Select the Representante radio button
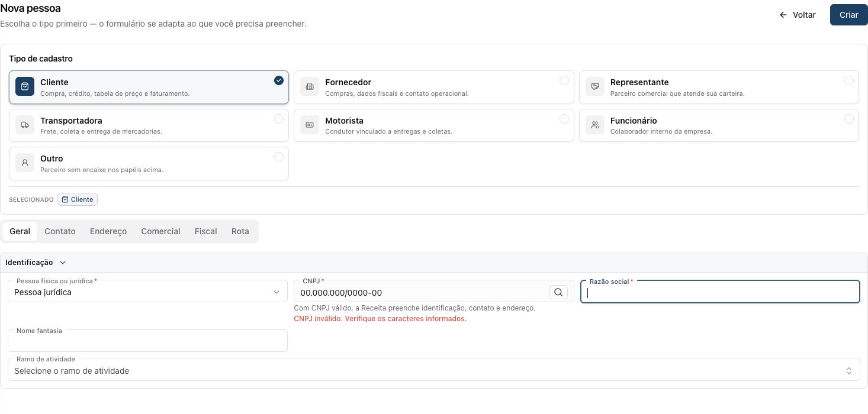 (x=849, y=80)
